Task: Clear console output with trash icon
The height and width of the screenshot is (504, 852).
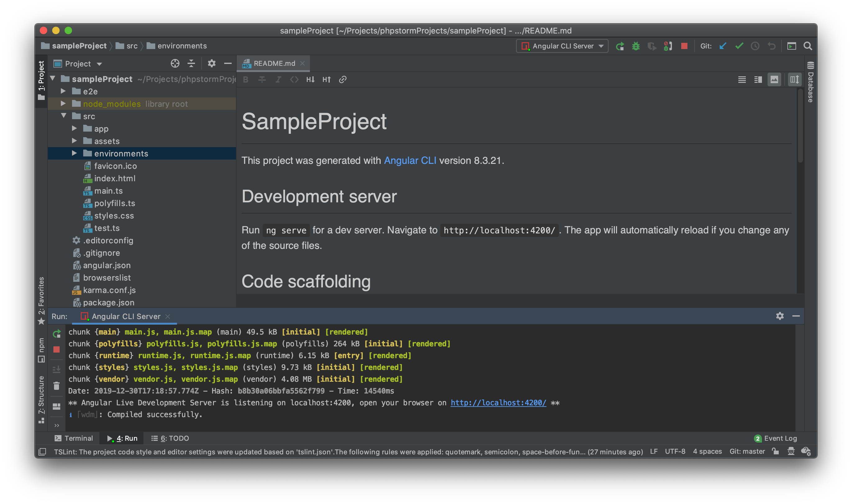Action: 57,386
